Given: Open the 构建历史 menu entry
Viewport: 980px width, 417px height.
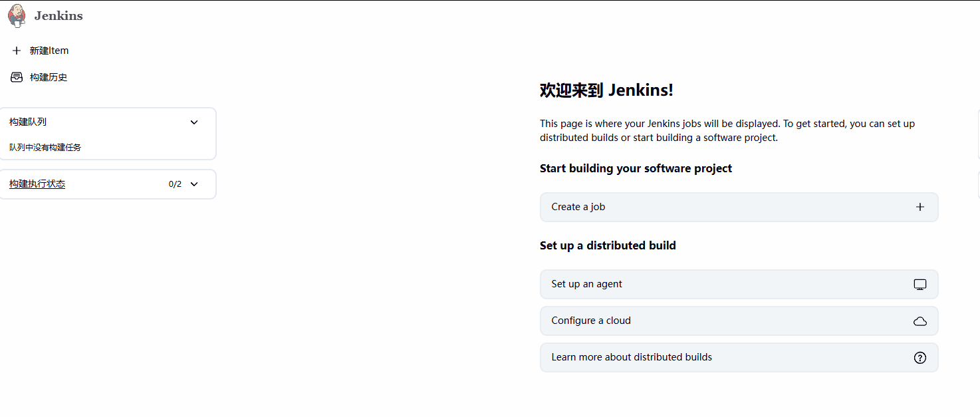Looking at the screenshot, I should click(49, 77).
